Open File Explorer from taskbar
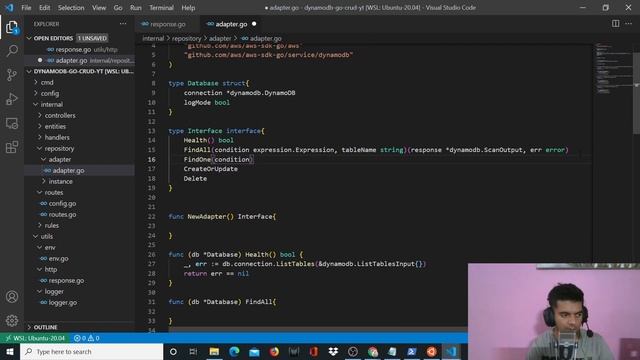Viewport: 640px width, 360px height. click(x=214, y=351)
